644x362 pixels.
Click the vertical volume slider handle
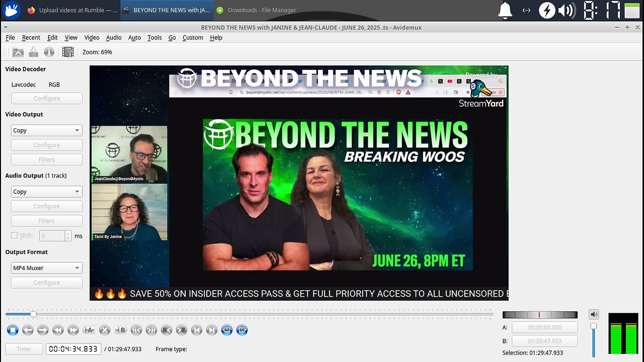coord(594,326)
